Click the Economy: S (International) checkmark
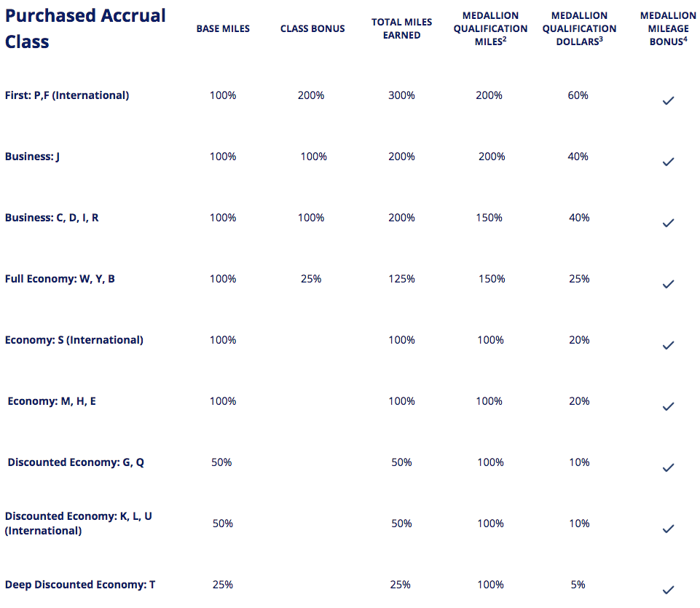 tap(668, 346)
